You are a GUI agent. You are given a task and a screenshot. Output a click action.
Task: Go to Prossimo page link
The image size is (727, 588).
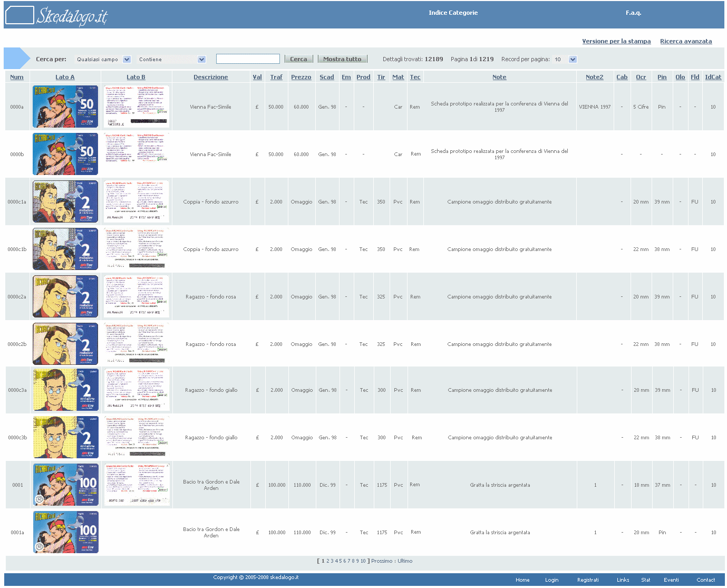382,561
